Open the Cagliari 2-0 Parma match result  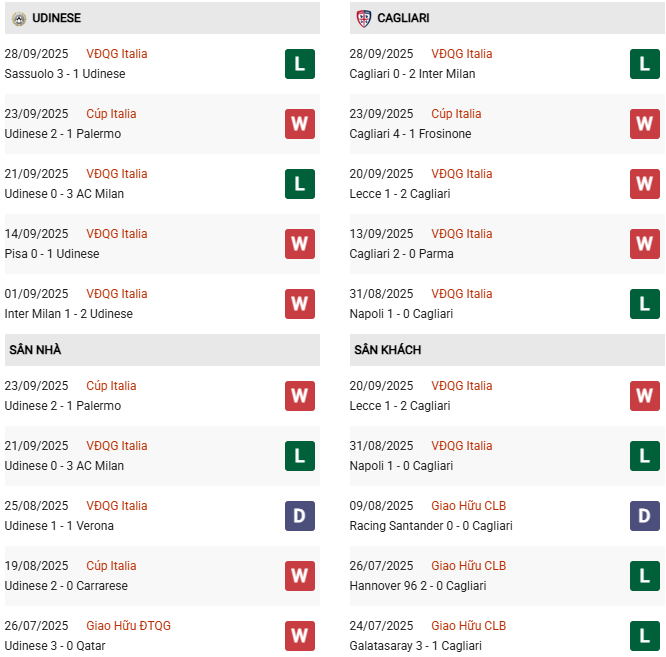pyautogui.click(x=401, y=254)
